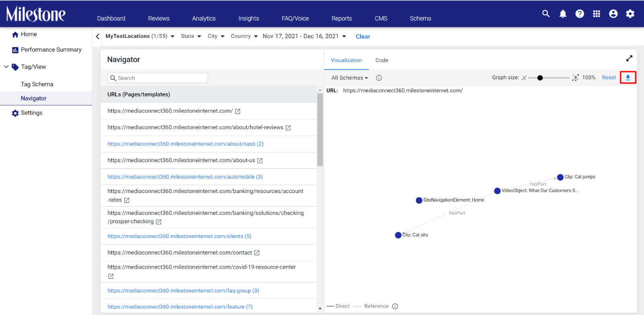644x315 pixels.
Task: Open the State filter dropdown
Action: pos(191,36)
